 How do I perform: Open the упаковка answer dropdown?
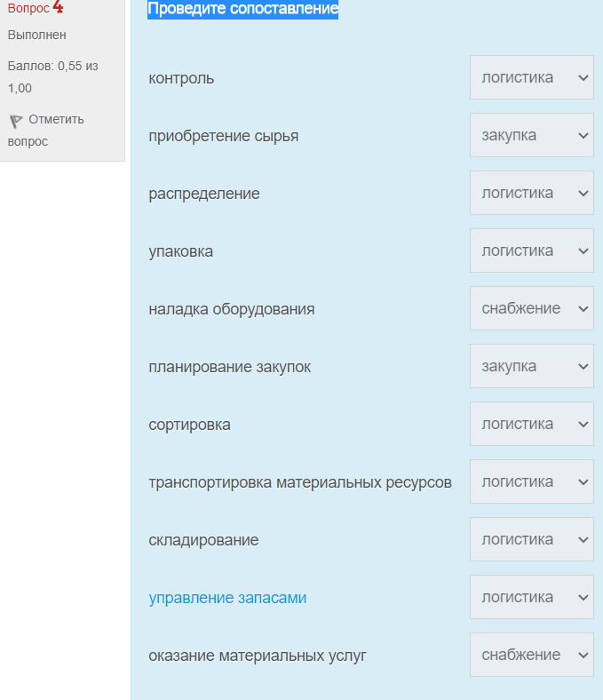tap(532, 251)
